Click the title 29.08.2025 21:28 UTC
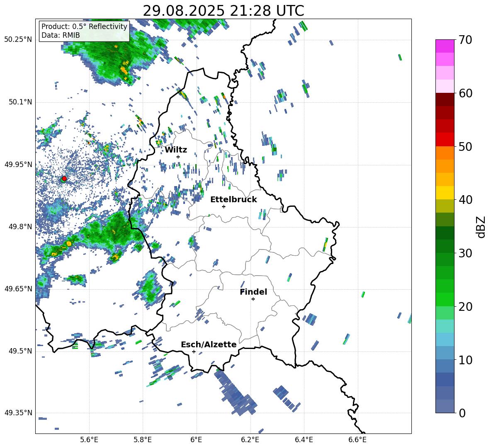 (224, 11)
